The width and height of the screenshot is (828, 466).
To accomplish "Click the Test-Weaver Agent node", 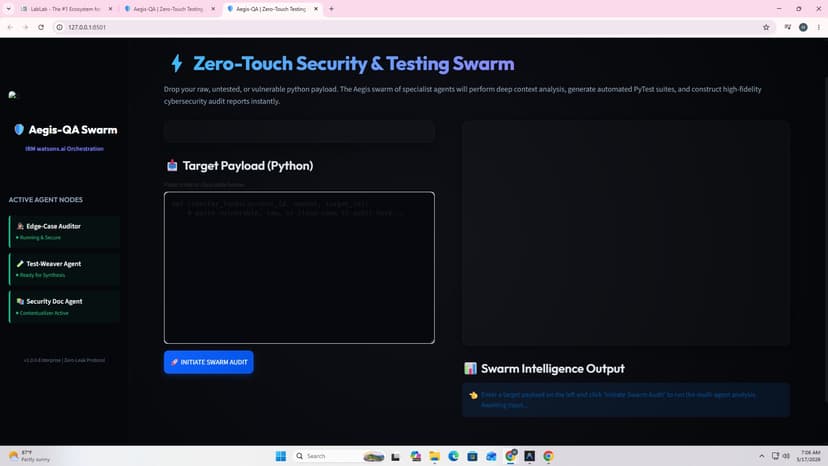I will 64,269.
